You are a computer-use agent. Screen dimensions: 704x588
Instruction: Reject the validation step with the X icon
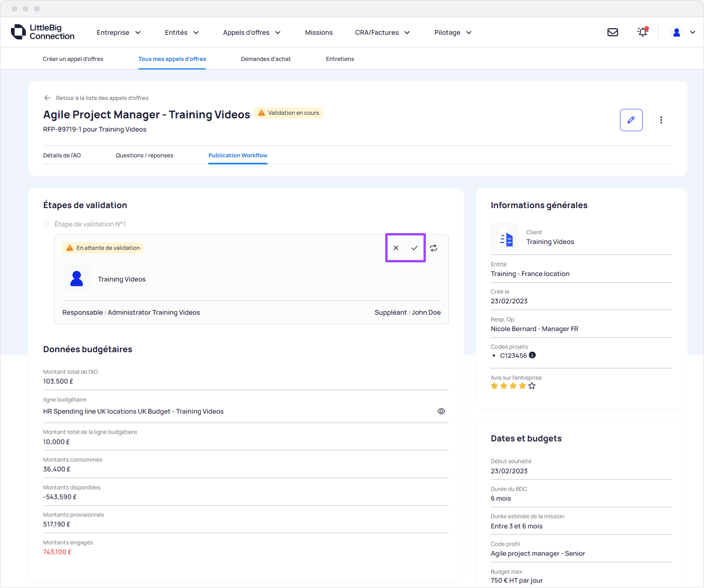[x=396, y=248]
